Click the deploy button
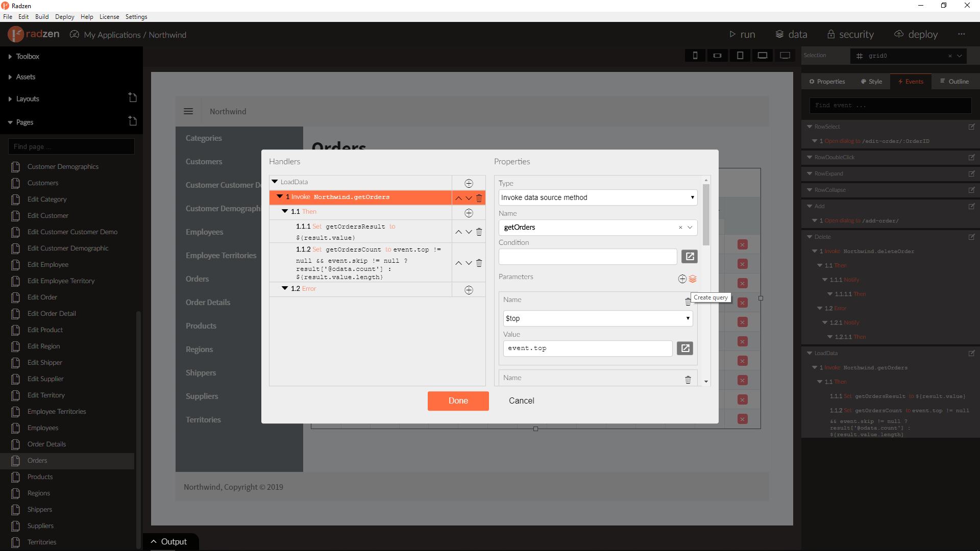This screenshot has height=551, width=980. (x=916, y=34)
